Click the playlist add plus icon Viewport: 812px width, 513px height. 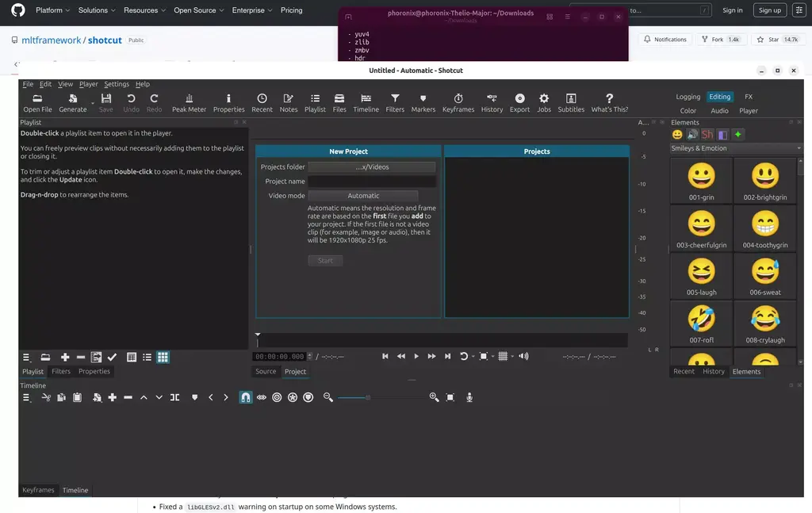pyautogui.click(x=65, y=357)
